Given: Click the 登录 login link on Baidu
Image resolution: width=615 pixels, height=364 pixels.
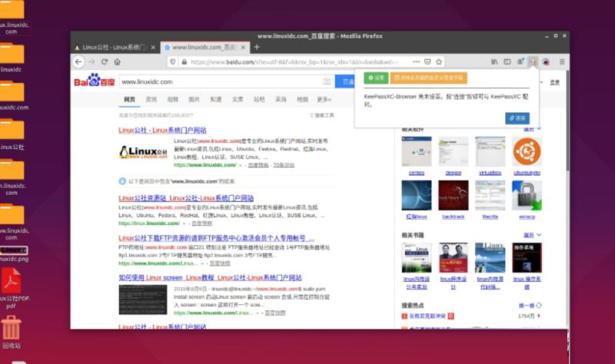Looking at the screenshot, I should [554, 82].
